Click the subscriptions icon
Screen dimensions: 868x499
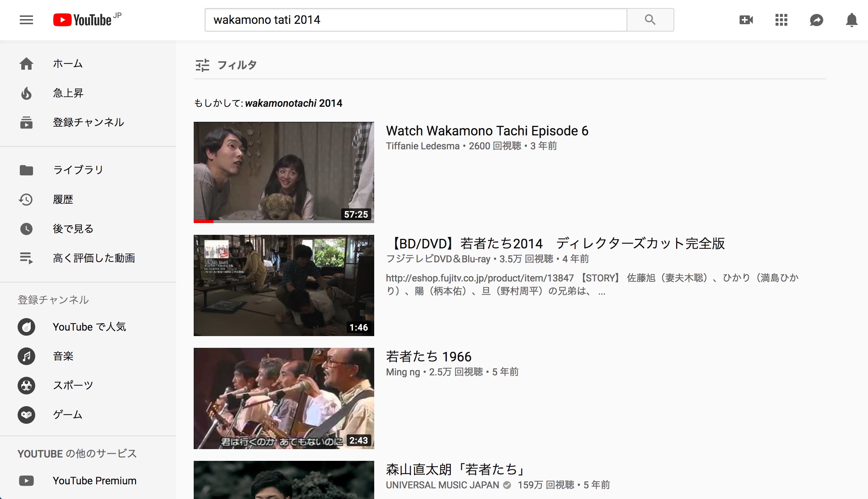[x=26, y=123]
